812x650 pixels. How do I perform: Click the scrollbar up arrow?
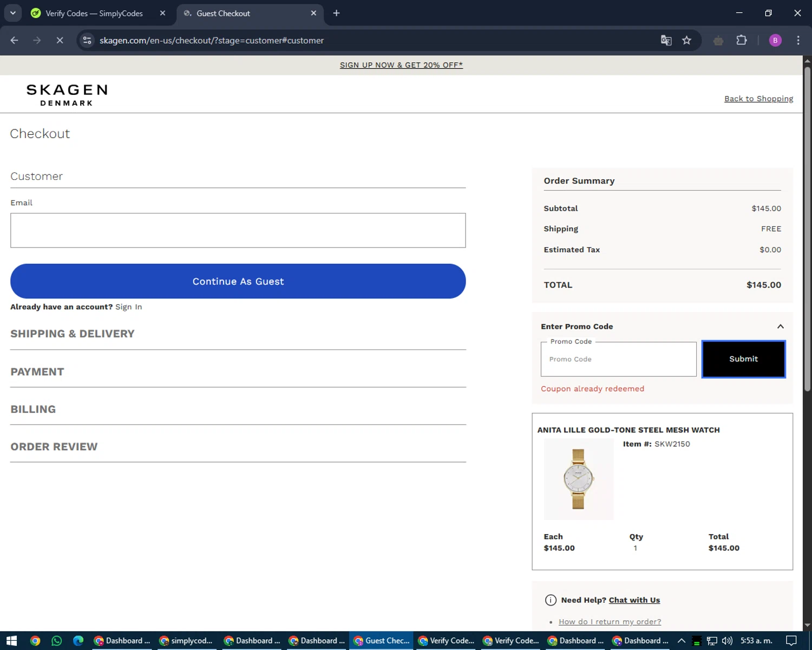pos(807,60)
